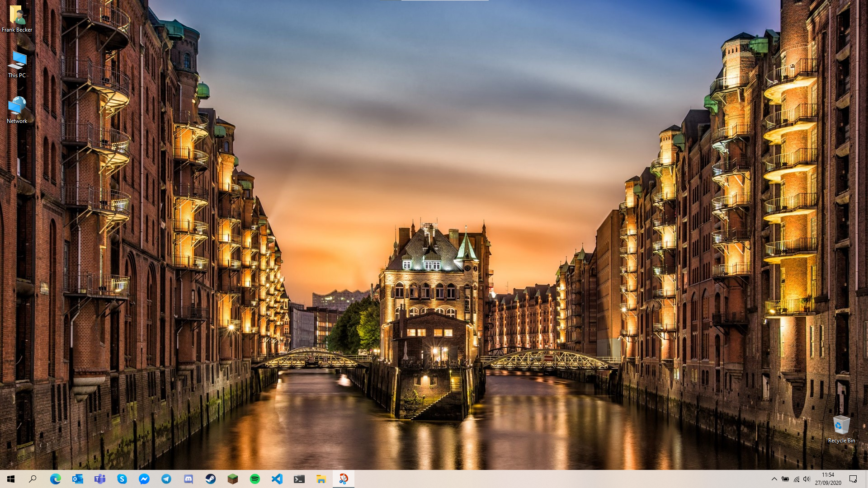Launch Skype from the taskbar

coord(122,479)
